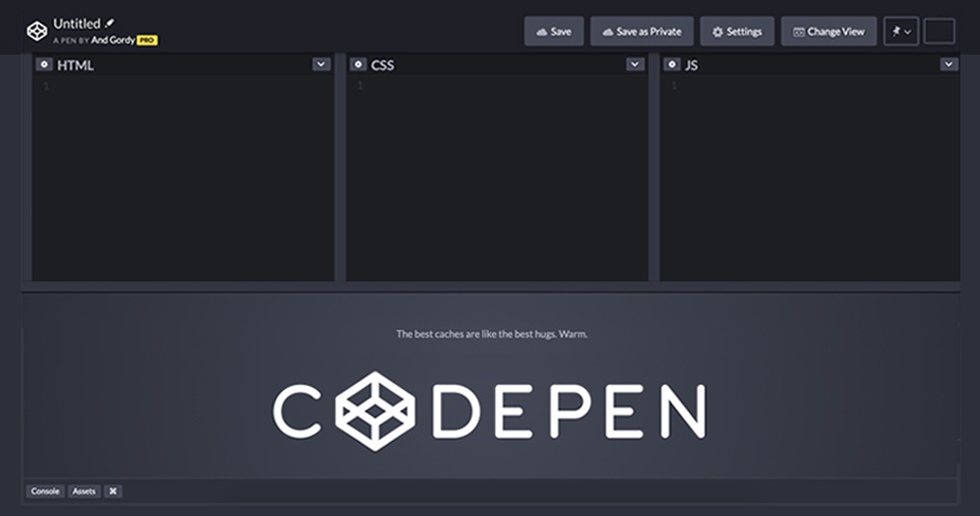Open the Console panel
The height and width of the screenshot is (516, 980).
coord(45,491)
